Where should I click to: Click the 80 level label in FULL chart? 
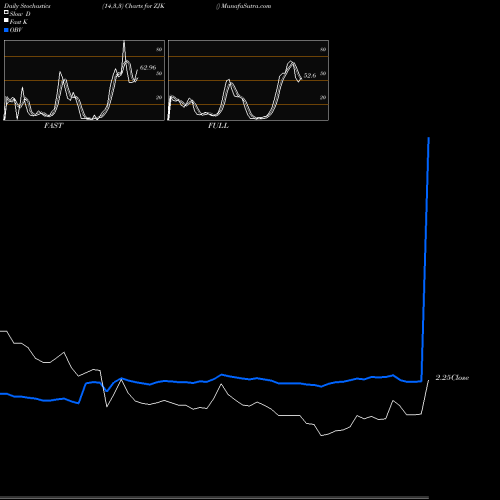point(323,50)
